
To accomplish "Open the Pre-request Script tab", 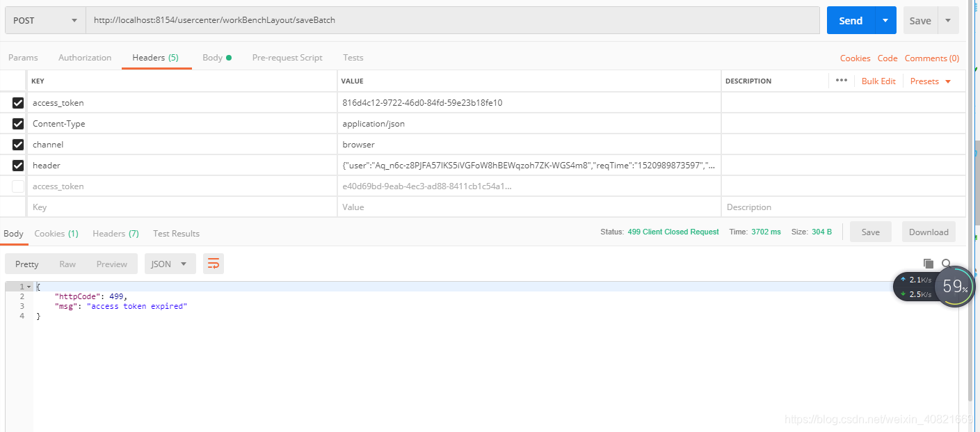I will pos(287,58).
